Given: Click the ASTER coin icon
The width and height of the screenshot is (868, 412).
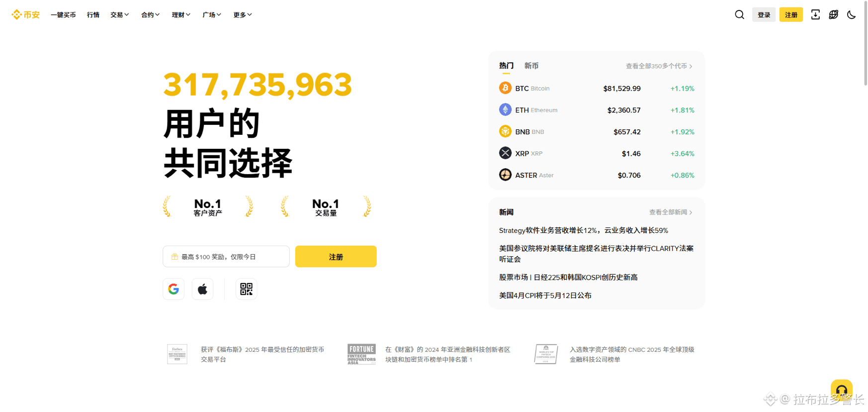Looking at the screenshot, I should (x=505, y=175).
